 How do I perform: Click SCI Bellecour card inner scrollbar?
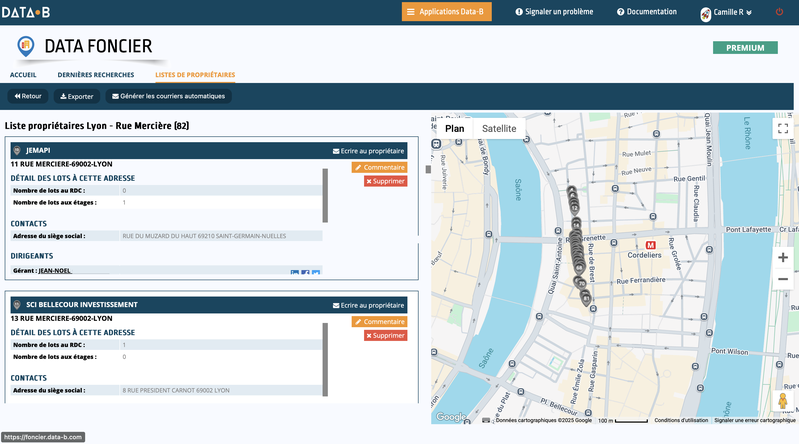(325, 359)
